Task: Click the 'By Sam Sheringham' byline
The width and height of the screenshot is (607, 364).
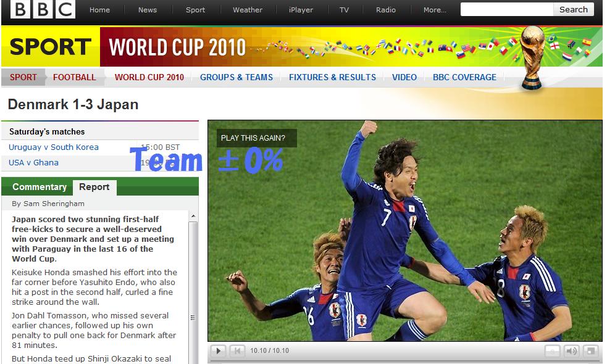Action: (48, 204)
